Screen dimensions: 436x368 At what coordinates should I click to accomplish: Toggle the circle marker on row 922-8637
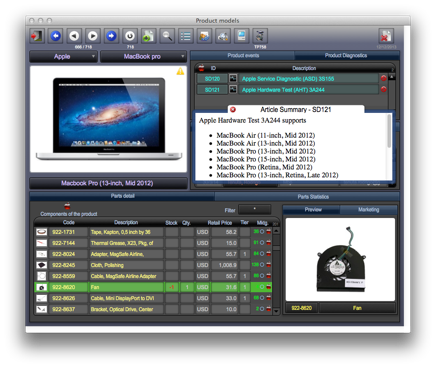(262, 309)
